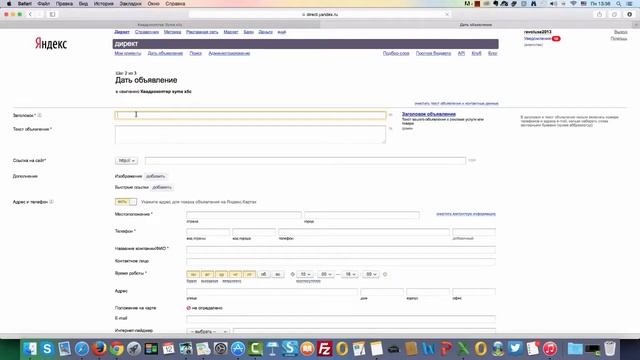Toggle Monday (пн) working day button
Image resolution: width=640 pixels, height=360 pixels.
click(193, 274)
